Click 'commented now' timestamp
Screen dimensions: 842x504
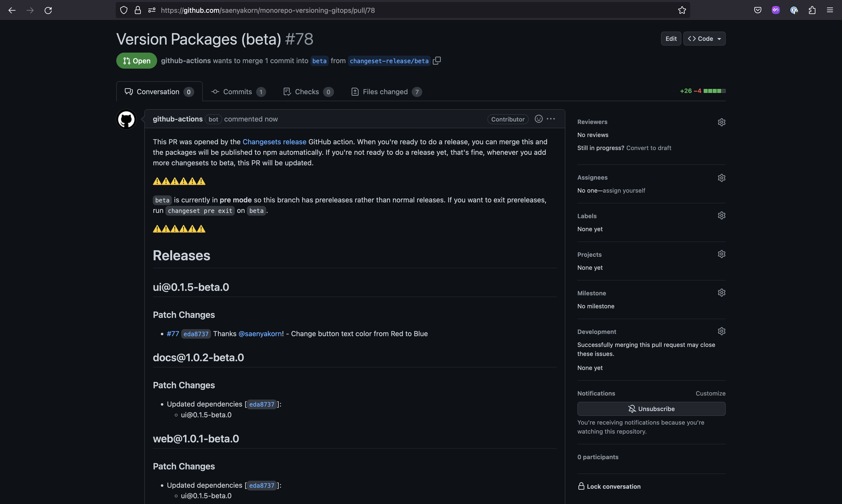click(x=251, y=119)
